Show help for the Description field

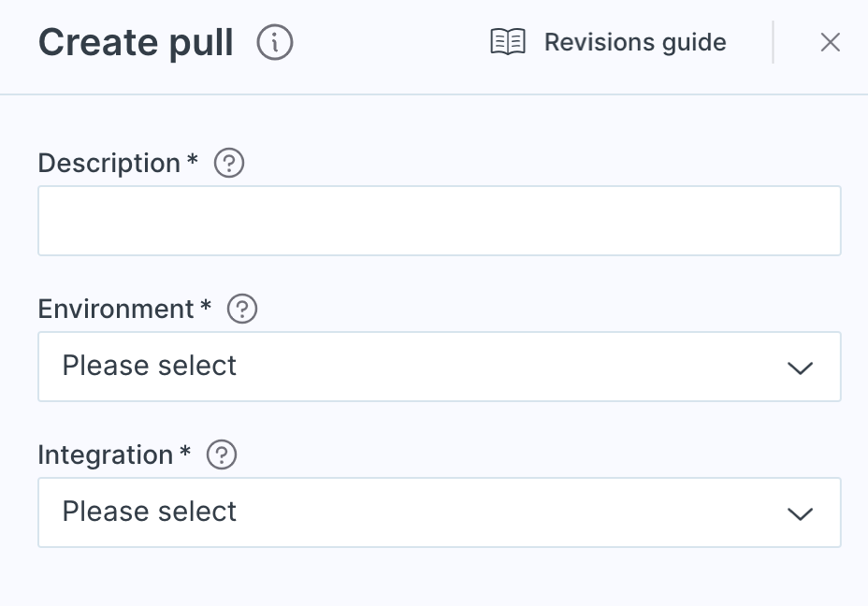(229, 164)
